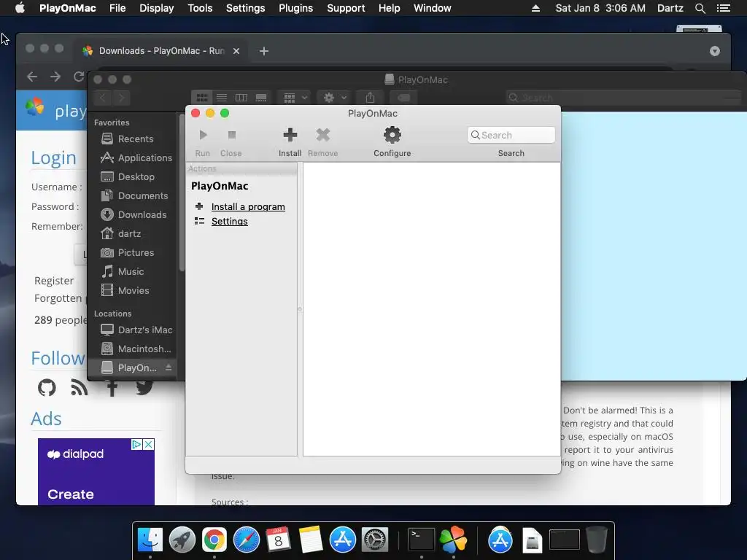Open the RSS feed icon under Follow us

(79, 388)
